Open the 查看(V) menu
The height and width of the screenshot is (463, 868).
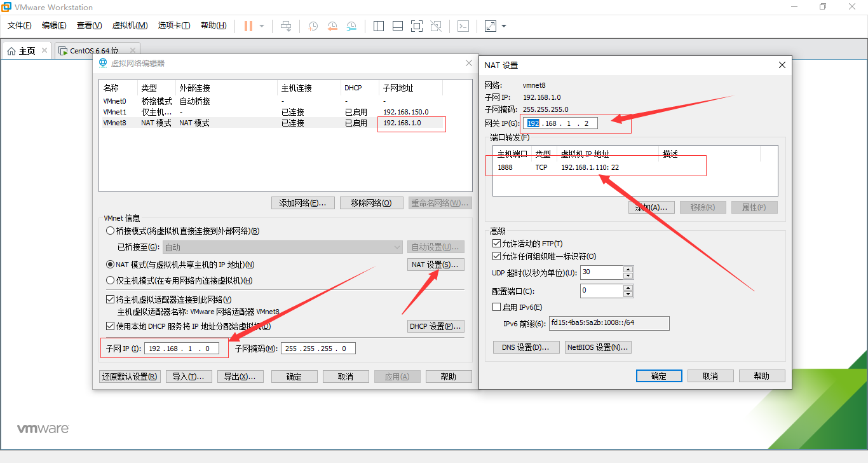click(89, 25)
